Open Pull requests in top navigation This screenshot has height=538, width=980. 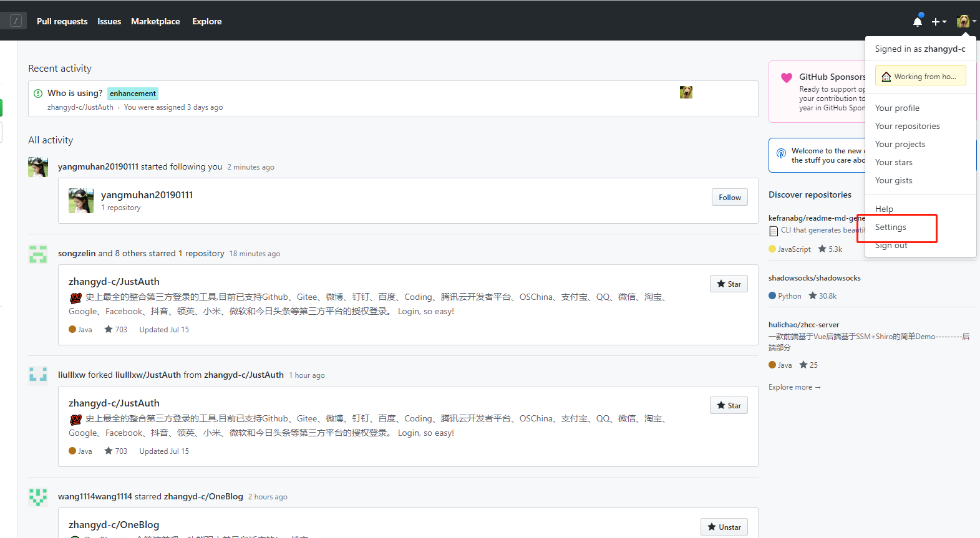[x=62, y=21]
